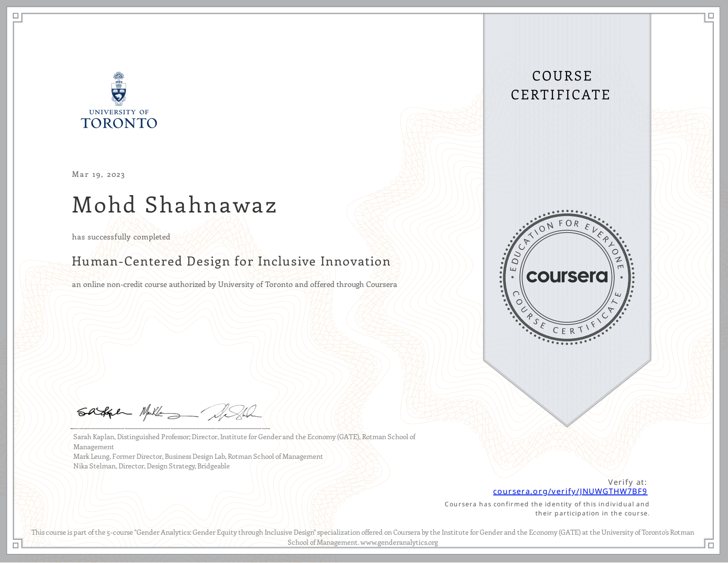The height and width of the screenshot is (563, 728).
Task: Click the 'Verify at:' label
Action: coord(628,482)
